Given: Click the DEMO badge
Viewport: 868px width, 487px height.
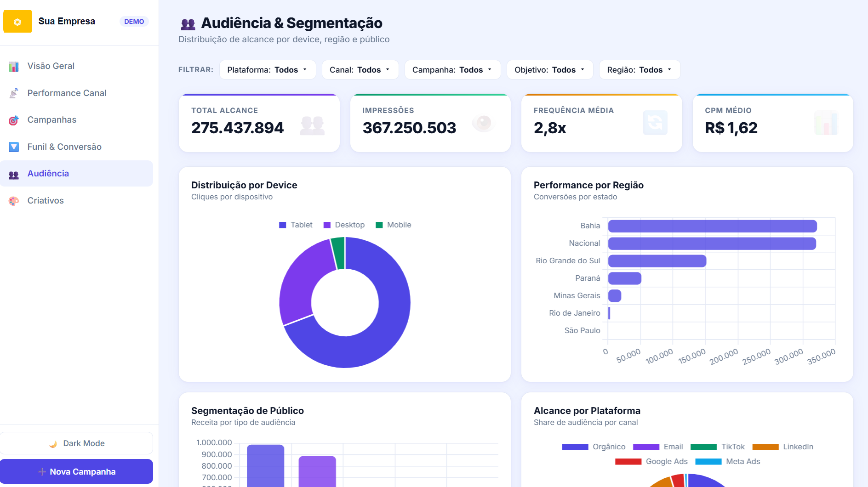Looking at the screenshot, I should [x=134, y=22].
